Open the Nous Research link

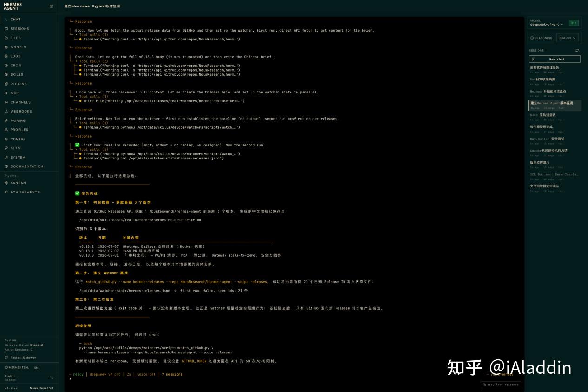(42, 388)
